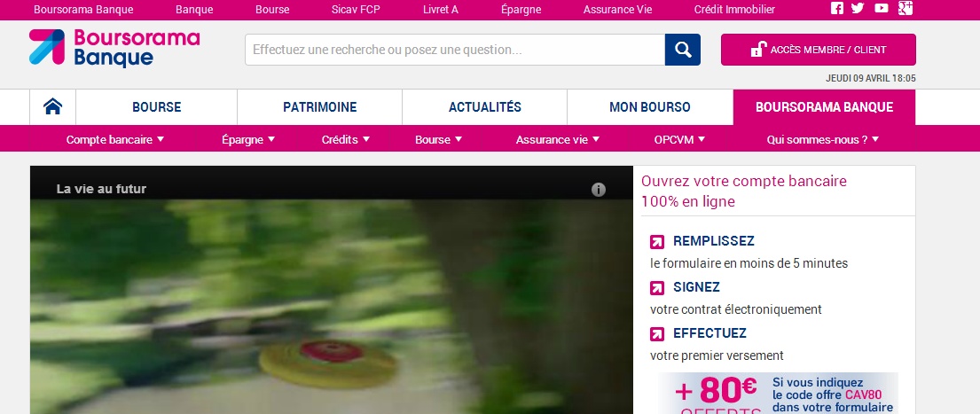Click the La vie au futur video
Viewport: 980px width, 414px height.
tap(332, 306)
